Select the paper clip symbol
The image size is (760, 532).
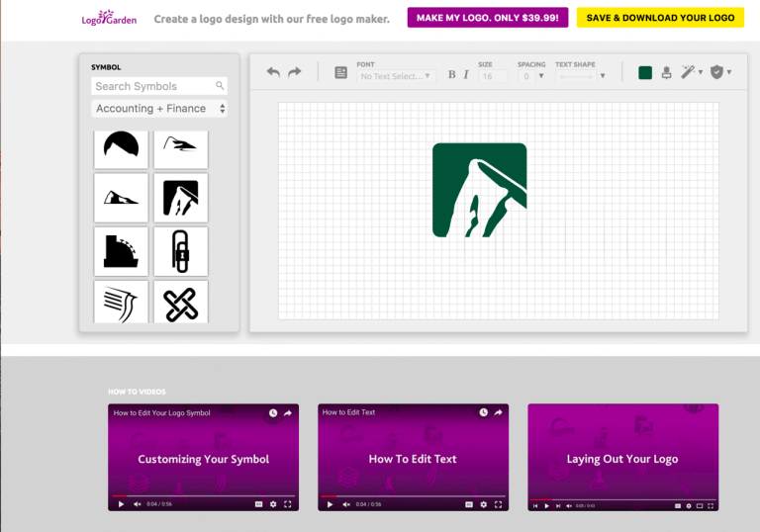pos(181,251)
